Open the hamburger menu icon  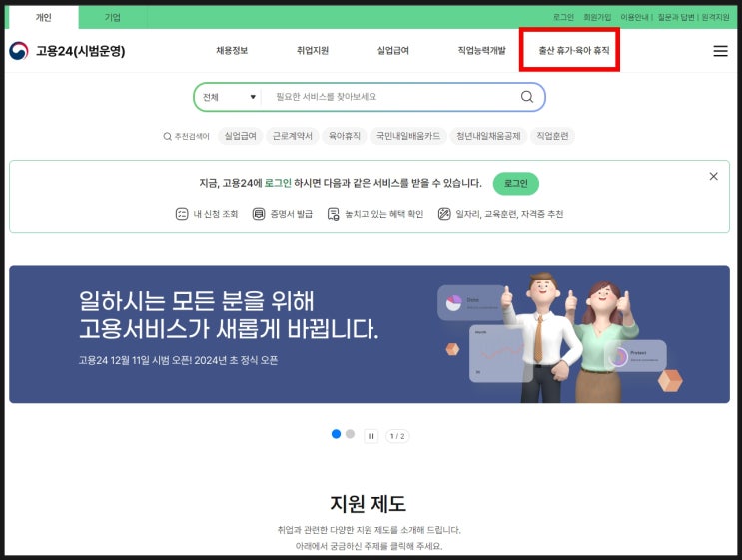point(720,51)
